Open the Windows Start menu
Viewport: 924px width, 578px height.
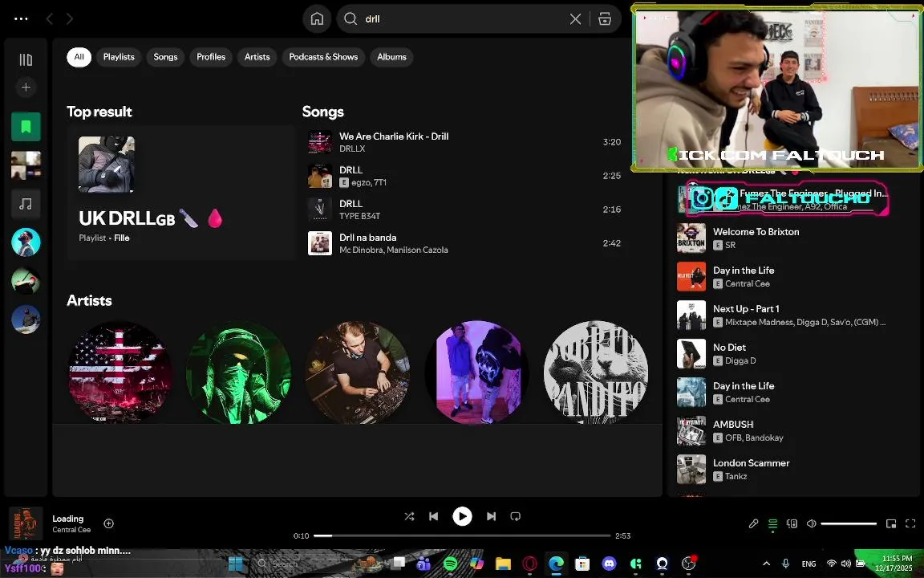pyautogui.click(x=236, y=564)
